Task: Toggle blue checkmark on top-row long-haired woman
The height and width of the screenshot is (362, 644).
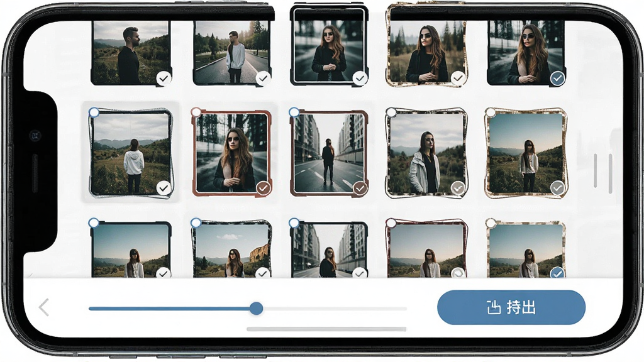Action: coord(557,78)
